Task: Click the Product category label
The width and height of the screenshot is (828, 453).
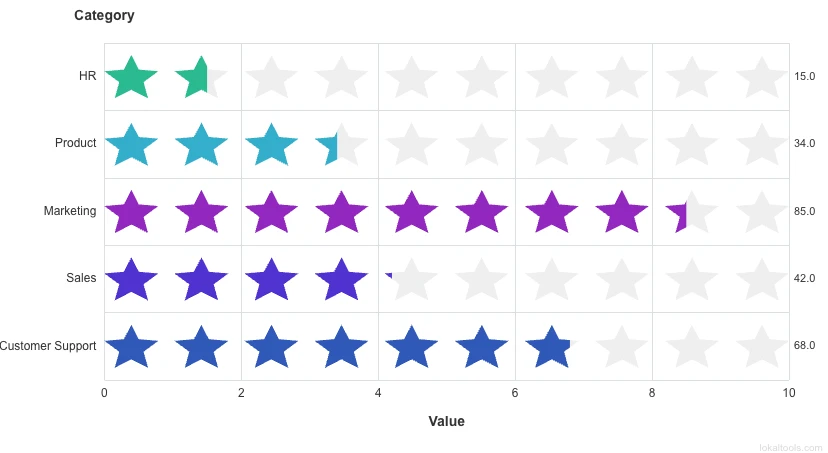Action: point(76,143)
